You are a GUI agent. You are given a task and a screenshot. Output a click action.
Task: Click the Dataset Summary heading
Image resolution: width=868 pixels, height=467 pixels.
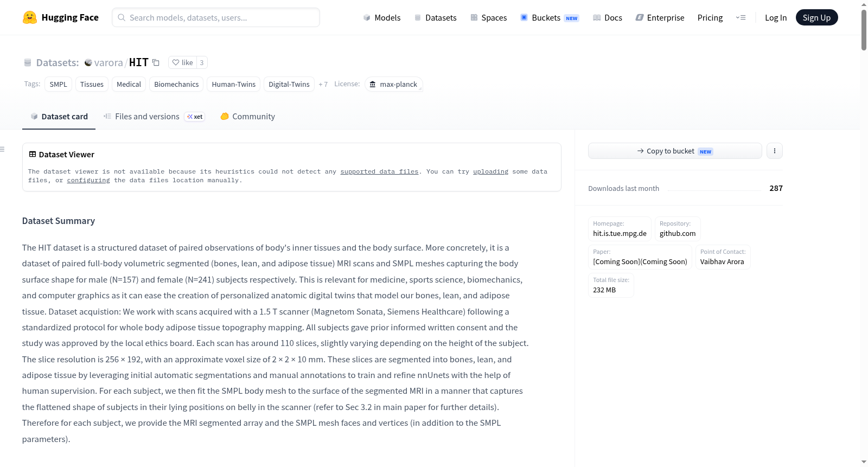[x=59, y=221]
